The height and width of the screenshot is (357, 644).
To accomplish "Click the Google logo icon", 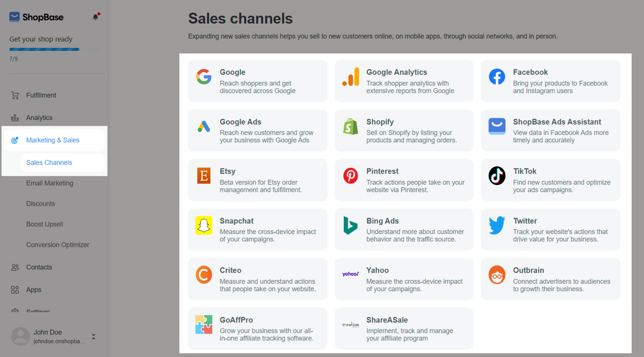I will click(204, 76).
